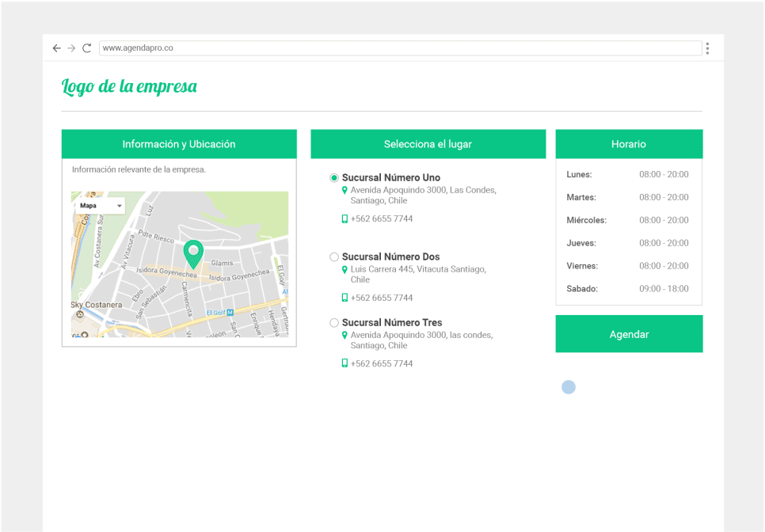The height and width of the screenshot is (532, 765).
Task: Click the El Golf metro station icon
Action: [230, 312]
